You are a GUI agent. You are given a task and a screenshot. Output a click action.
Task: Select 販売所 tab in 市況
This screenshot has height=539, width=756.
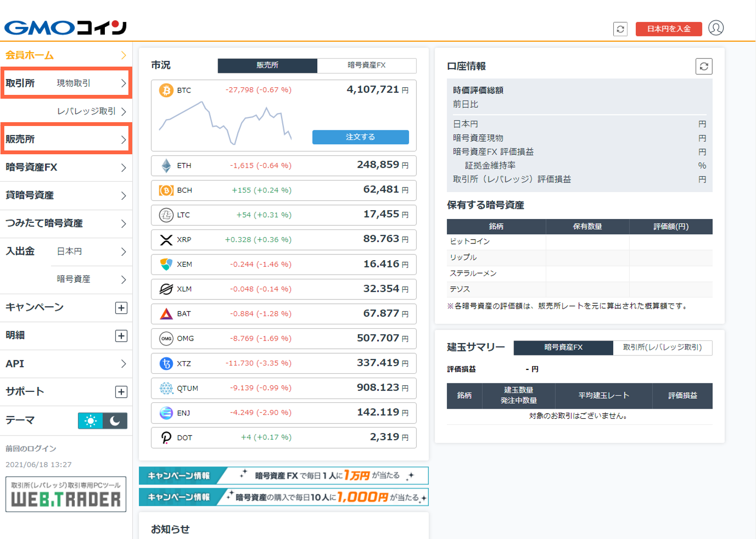pos(267,66)
